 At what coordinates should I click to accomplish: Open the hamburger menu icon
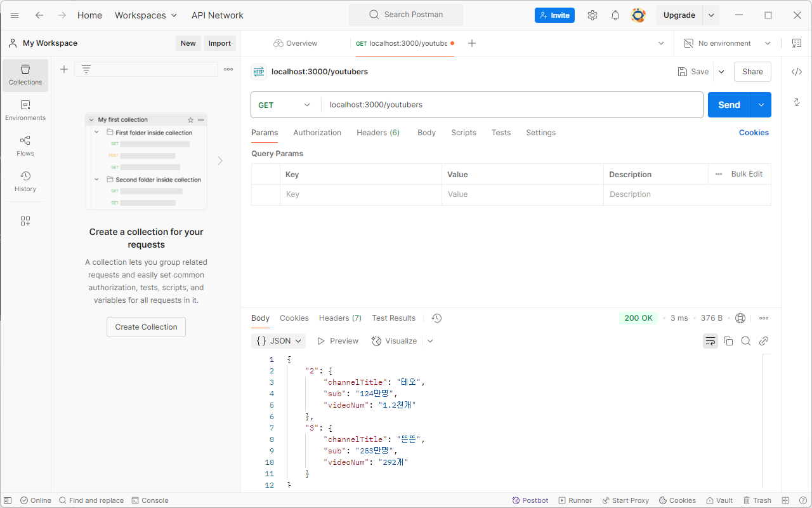click(15, 15)
